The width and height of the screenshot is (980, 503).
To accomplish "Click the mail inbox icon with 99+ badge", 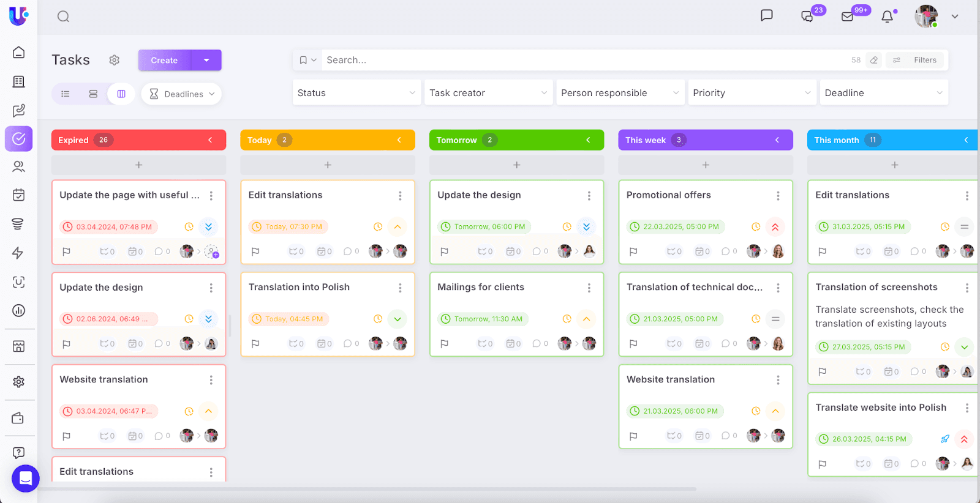I will [x=848, y=17].
